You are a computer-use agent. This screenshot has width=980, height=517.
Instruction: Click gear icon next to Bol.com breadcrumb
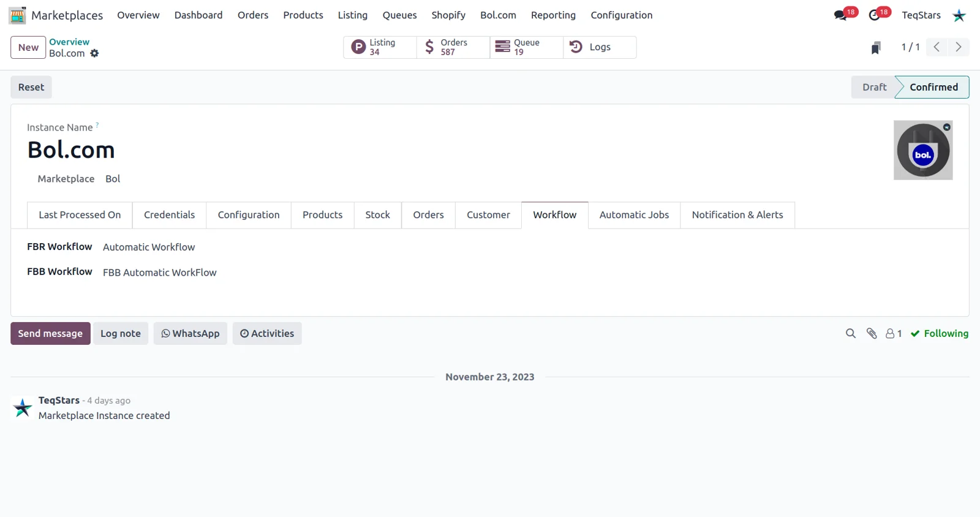(x=94, y=53)
